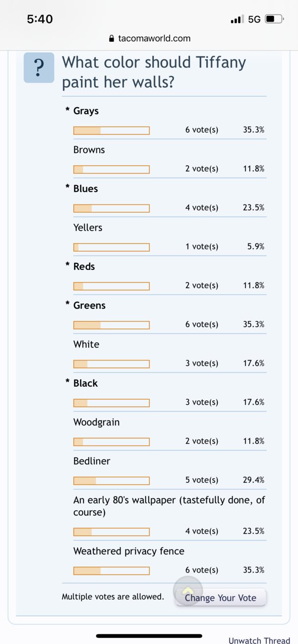Tap the scroll-to-top arrow circle icon
This screenshot has width=298, height=644.
[188, 591]
